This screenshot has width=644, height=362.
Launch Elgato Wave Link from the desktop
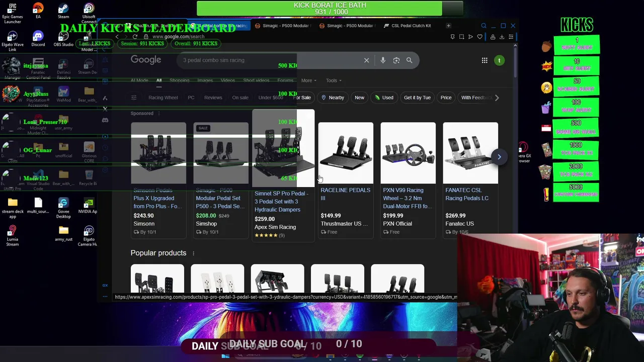(x=13, y=42)
